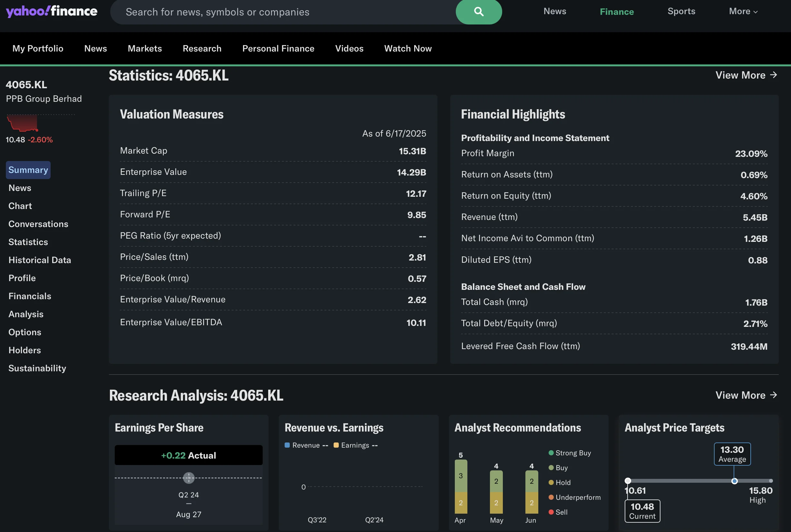Click the search input field
This screenshot has width=791, height=532.
(283, 12)
